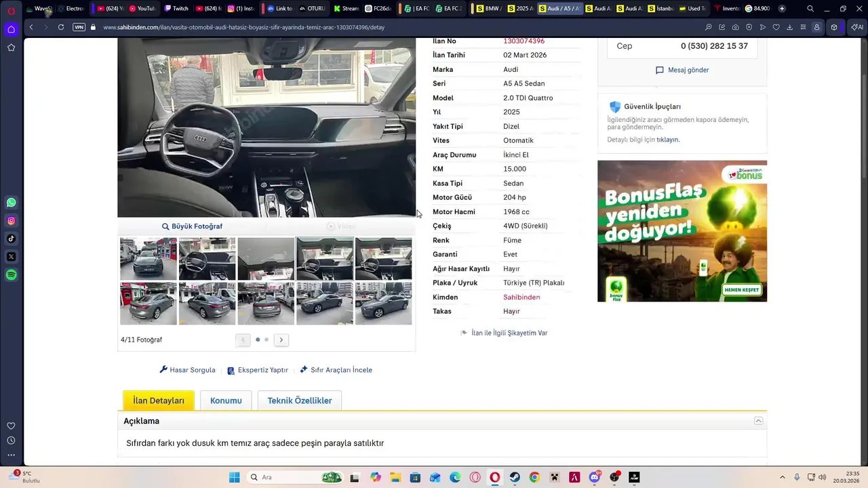Open sidebar heart (pinboards) icon
The image size is (868, 488).
(x=11, y=426)
